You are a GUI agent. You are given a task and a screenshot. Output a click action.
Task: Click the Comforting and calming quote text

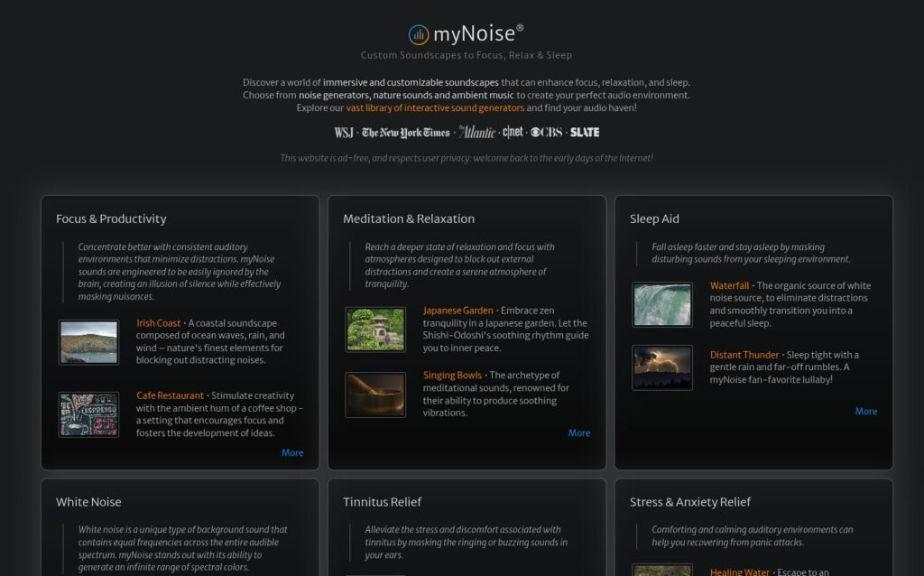(752, 536)
